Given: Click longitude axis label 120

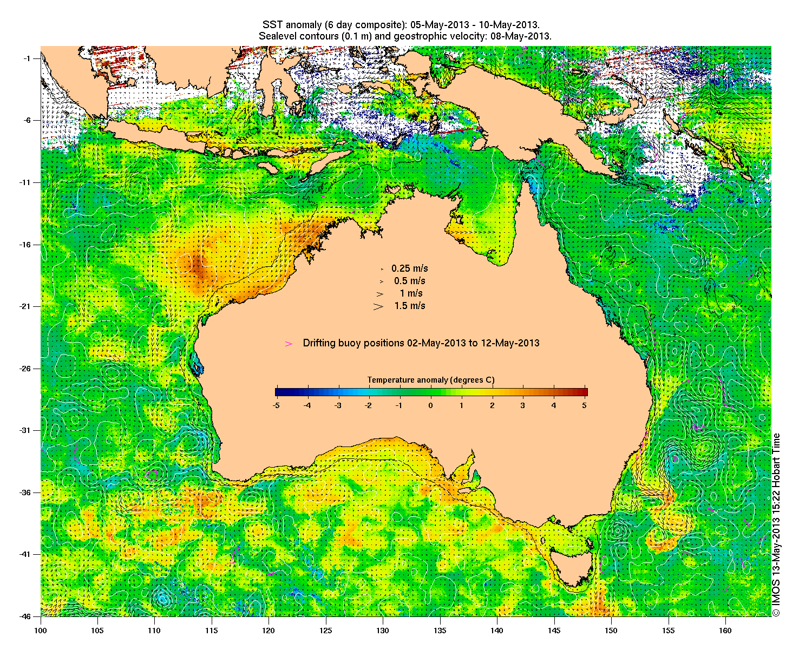Looking at the screenshot, I should pos(269,630).
